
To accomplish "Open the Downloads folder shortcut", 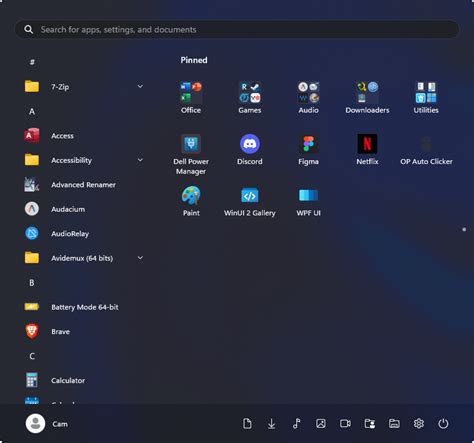I will pyautogui.click(x=272, y=424).
